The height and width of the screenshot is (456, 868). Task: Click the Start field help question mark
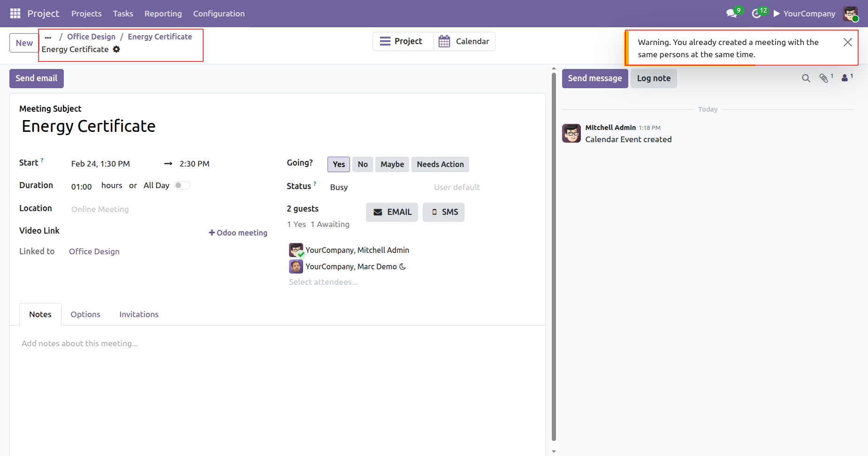[x=42, y=160]
